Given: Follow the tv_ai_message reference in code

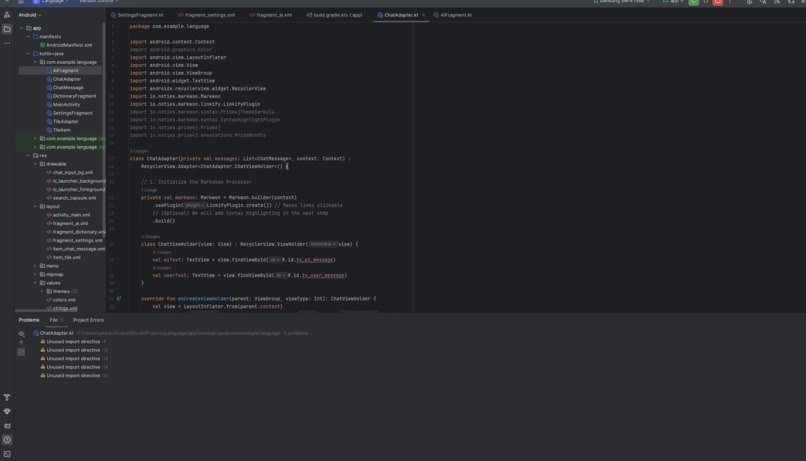Looking at the screenshot, I should click(315, 260).
